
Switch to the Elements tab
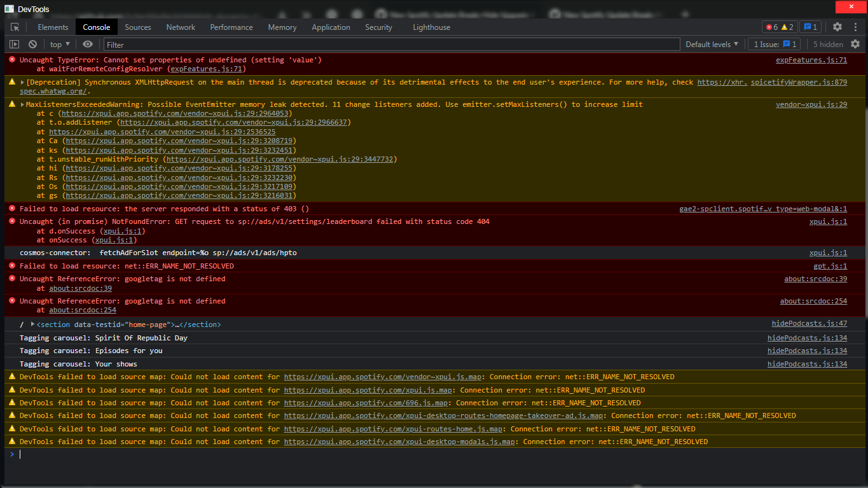pyautogui.click(x=53, y=27)
